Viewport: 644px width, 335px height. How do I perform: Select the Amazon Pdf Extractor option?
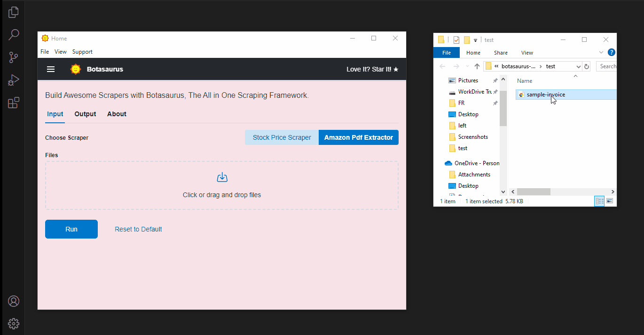pos(358,137)
